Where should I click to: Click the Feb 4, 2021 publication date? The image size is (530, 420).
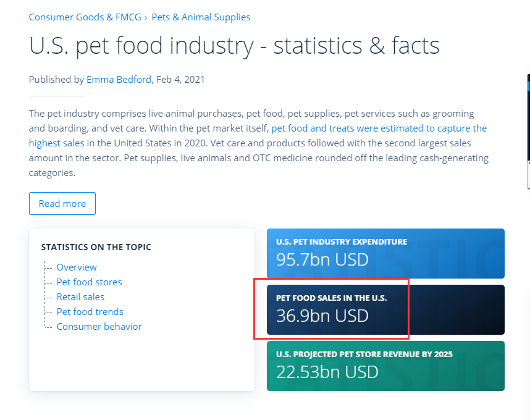click(180, 80)
